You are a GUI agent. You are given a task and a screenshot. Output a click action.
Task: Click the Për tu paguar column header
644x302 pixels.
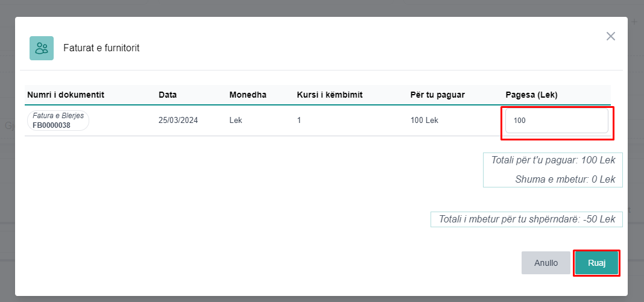point(438,95)
